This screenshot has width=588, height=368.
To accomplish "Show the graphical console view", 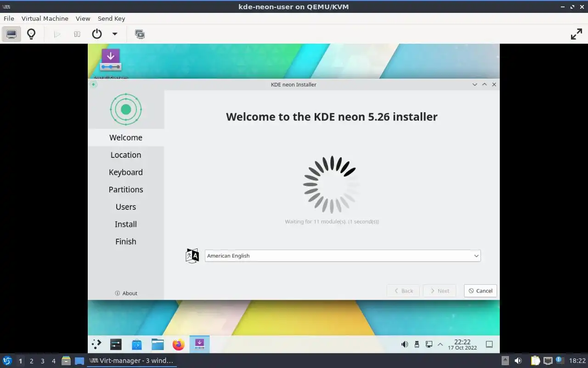I will coord(11,34).
